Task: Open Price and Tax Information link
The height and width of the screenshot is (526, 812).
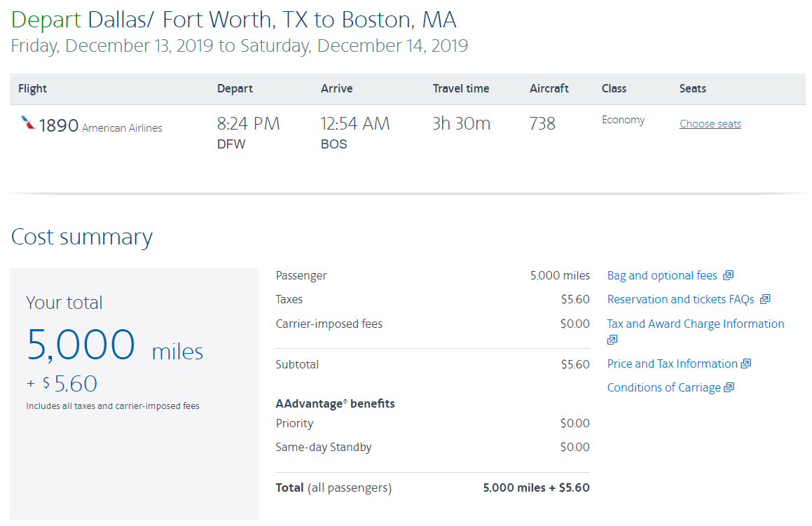Action: (672, 364)
